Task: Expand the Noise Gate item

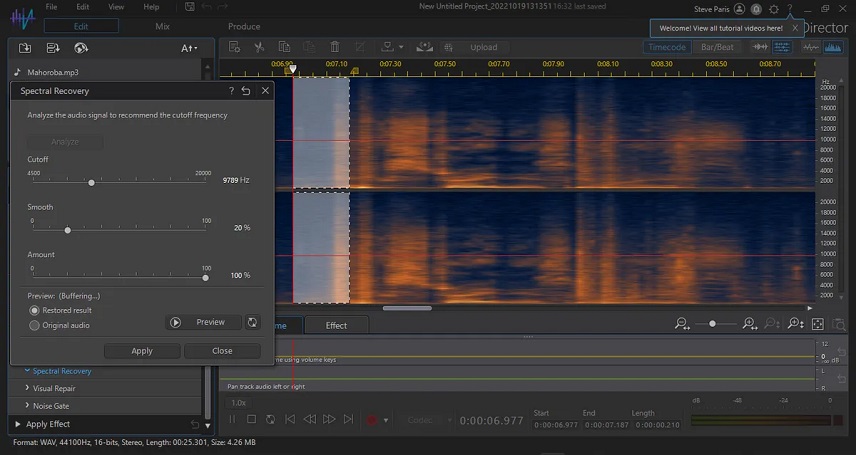Action: tap(27, 405)
